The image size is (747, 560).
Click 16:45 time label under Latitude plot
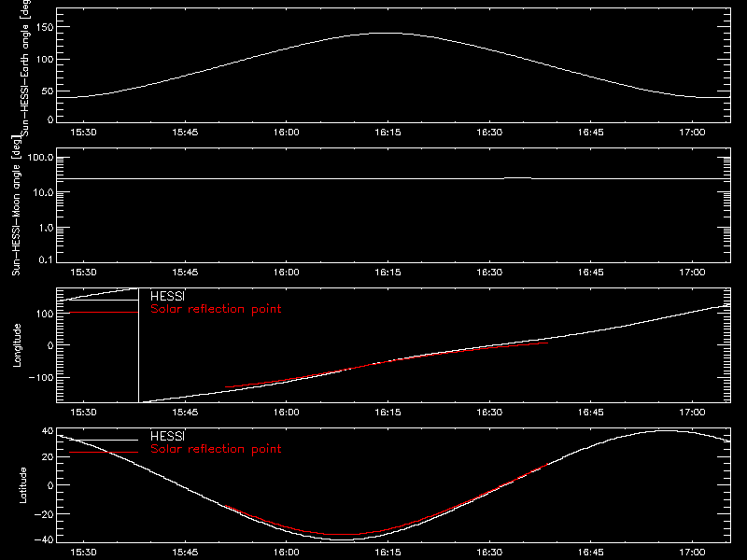coord(591,552)
